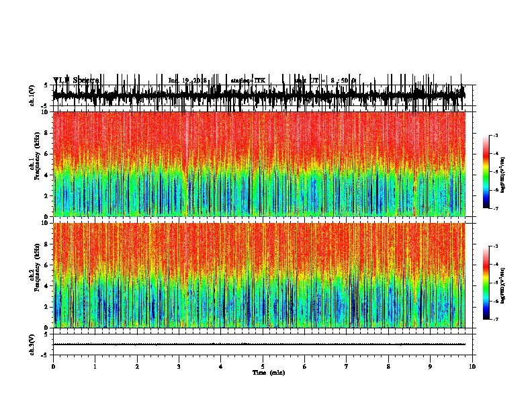Click the "ch.1(V)" axis label
The image size is (532, 411).
tap(32, 95)
